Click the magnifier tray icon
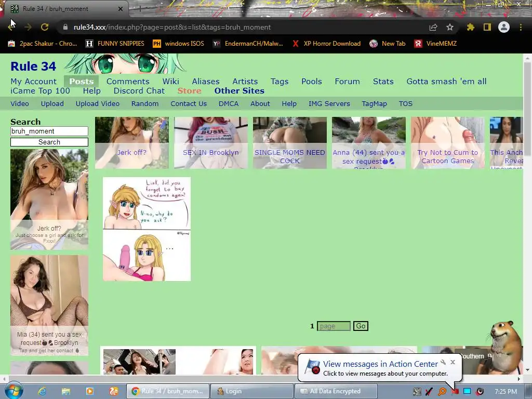Image resolution: width=532 pixels, height=399 pixels. (442, 391)
